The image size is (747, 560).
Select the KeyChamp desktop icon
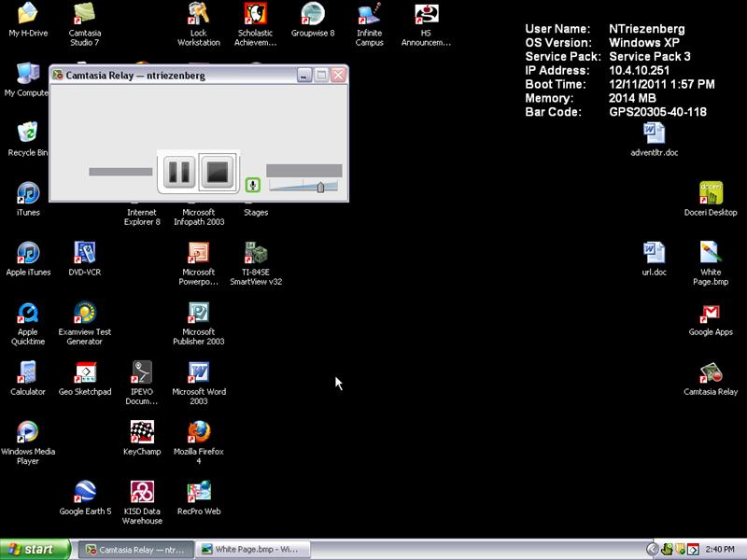click(142, 432)
